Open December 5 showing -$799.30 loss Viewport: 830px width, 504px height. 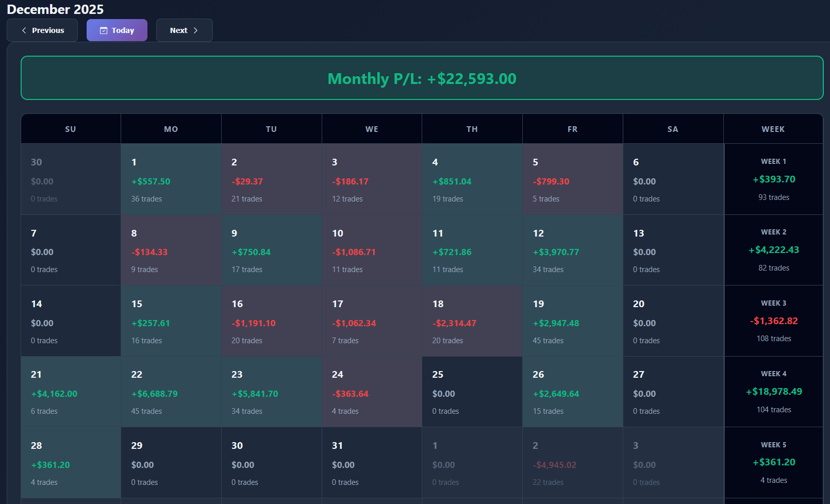tap(572, 179)
